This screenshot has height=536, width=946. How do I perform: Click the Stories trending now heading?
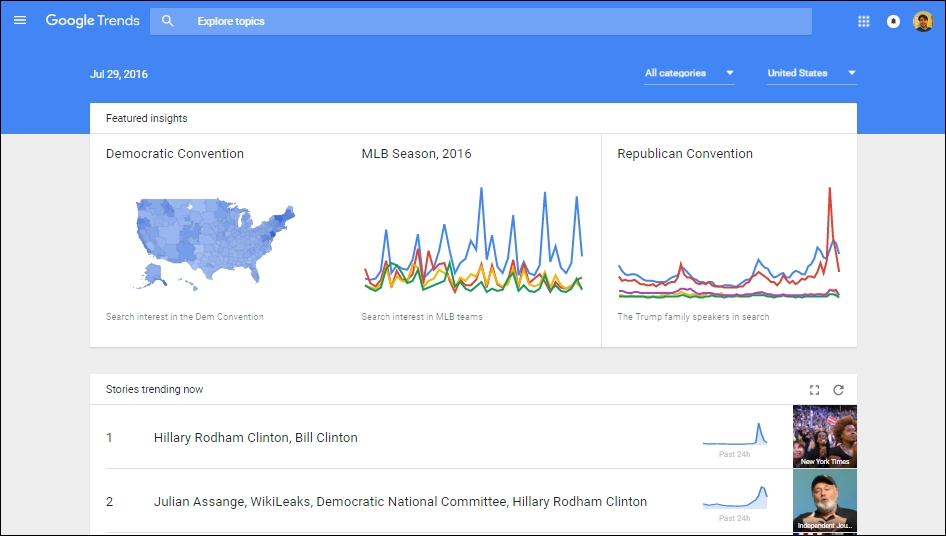(154, 389)
